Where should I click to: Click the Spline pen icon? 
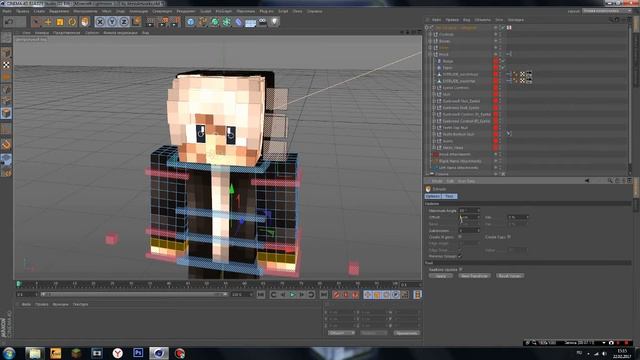pyautogui.click(x=202, y=22)
